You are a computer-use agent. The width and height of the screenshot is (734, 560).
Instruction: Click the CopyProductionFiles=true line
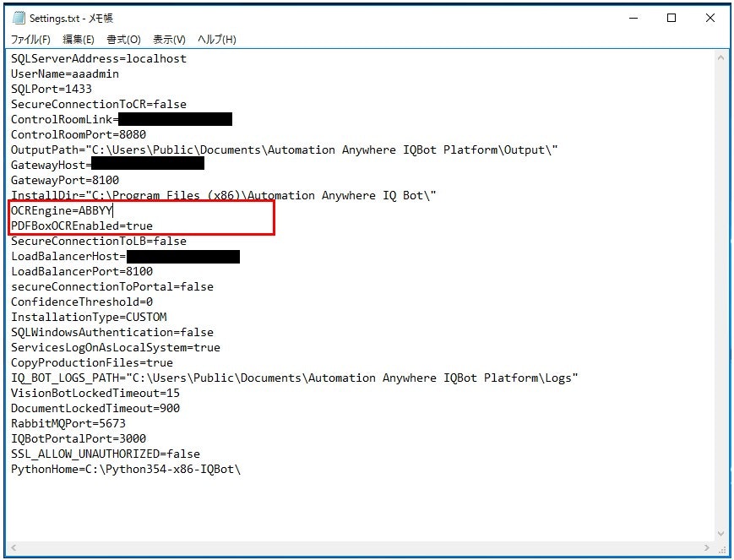pyautogui.click(x=92, y=363)
